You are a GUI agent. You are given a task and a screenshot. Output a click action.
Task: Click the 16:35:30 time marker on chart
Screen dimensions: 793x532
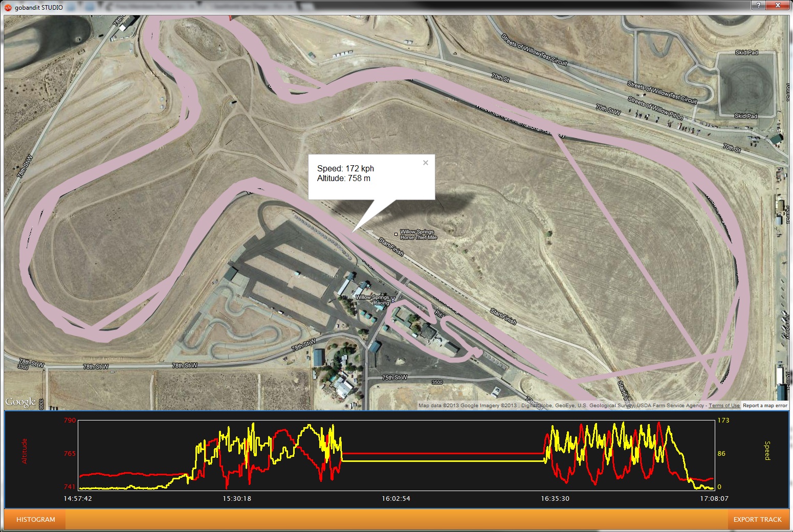click(x=555, y=498)
